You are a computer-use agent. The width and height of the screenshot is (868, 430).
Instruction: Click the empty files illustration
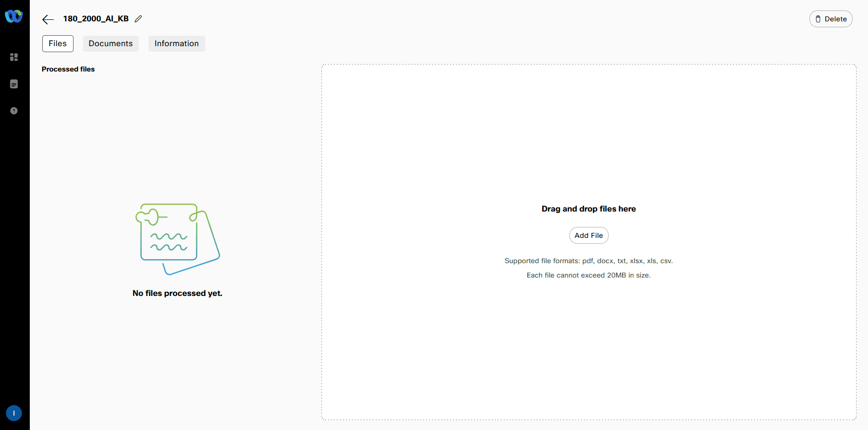[x=177, y=239]
